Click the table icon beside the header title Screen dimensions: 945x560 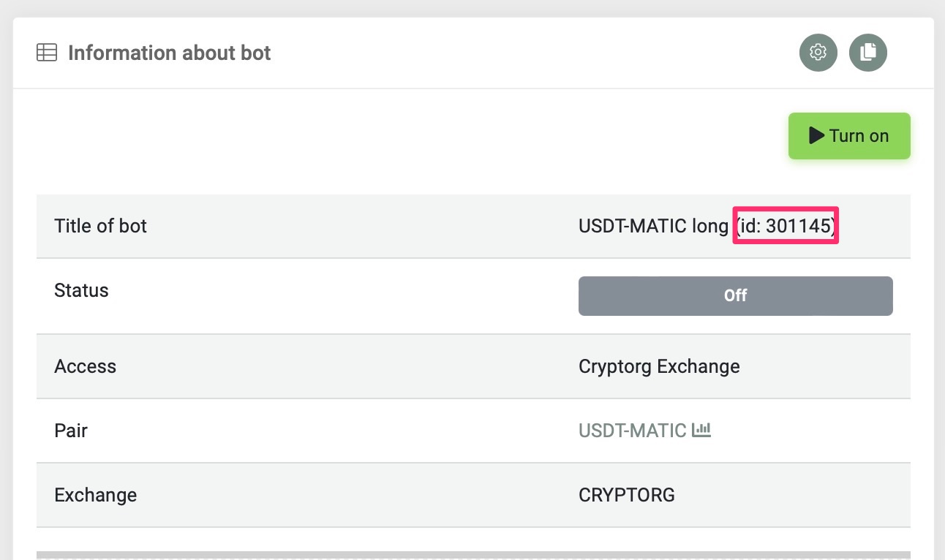(x=46, y=52)
